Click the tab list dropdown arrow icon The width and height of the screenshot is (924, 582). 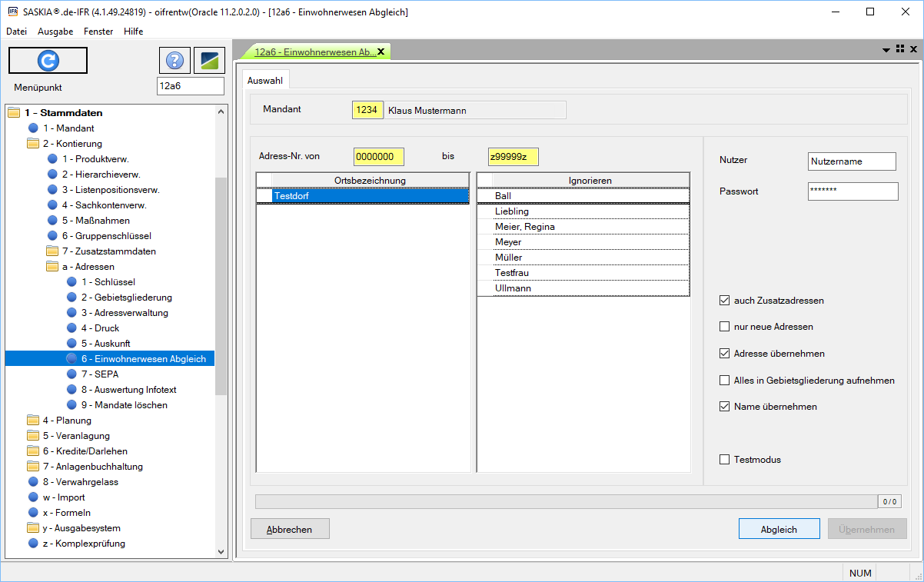(x=886, y=49)
